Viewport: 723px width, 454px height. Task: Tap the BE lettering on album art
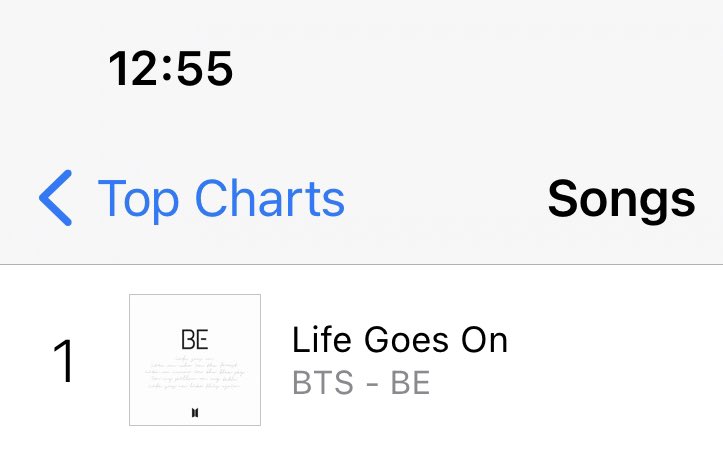(195, 340)
